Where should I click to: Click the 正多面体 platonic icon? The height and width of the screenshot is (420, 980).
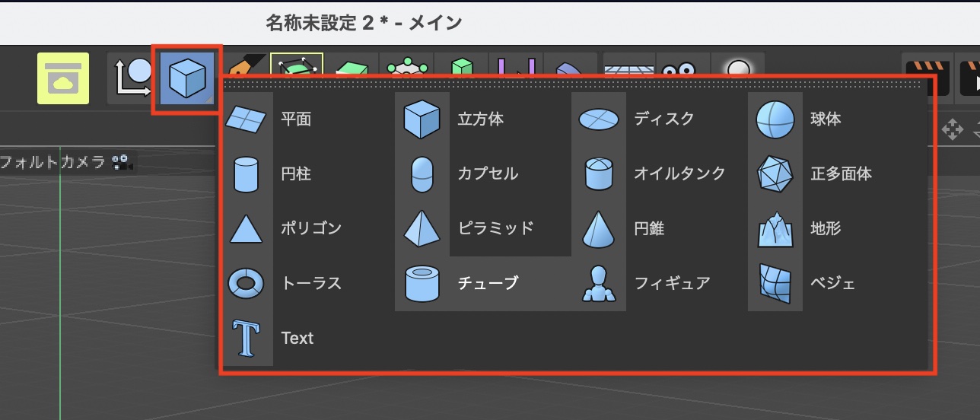pos(775,174)
